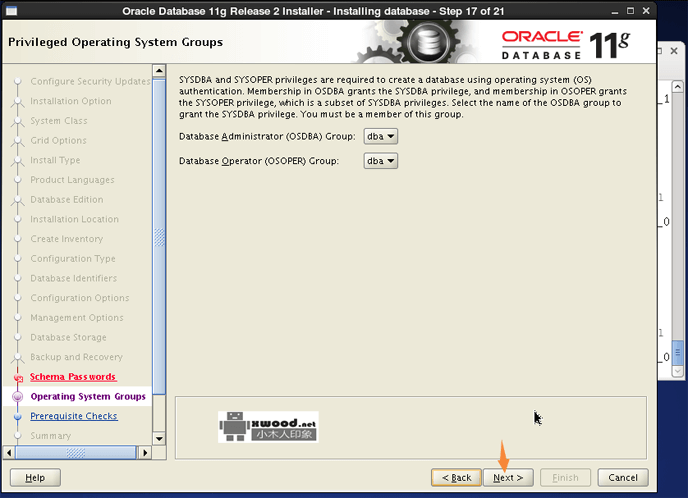Click the blue Prerequisite Checks step bullet
Screen dimensions: 688x498
pyautogui.click(x=17, y=417)
